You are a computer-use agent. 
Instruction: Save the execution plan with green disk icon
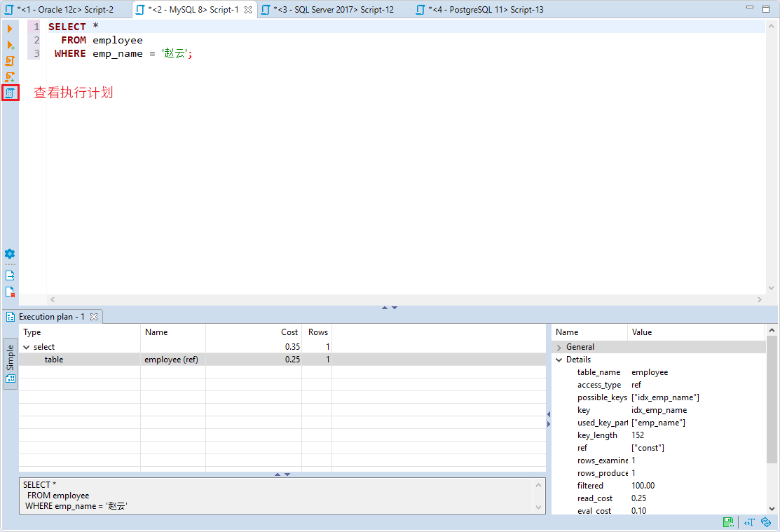(727, 521)
